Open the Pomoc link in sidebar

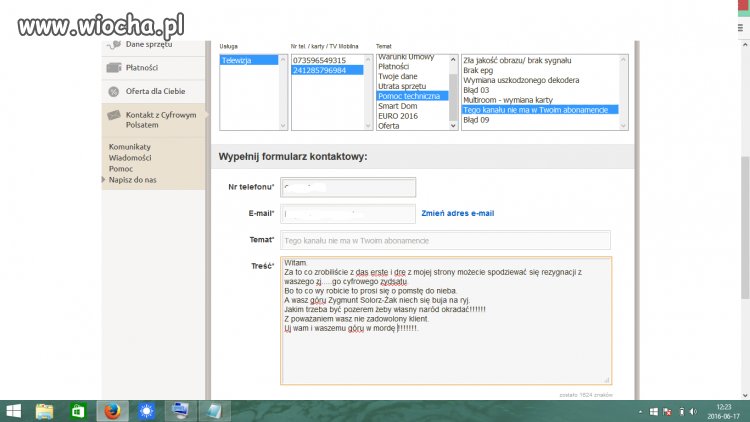pos(121,168)
